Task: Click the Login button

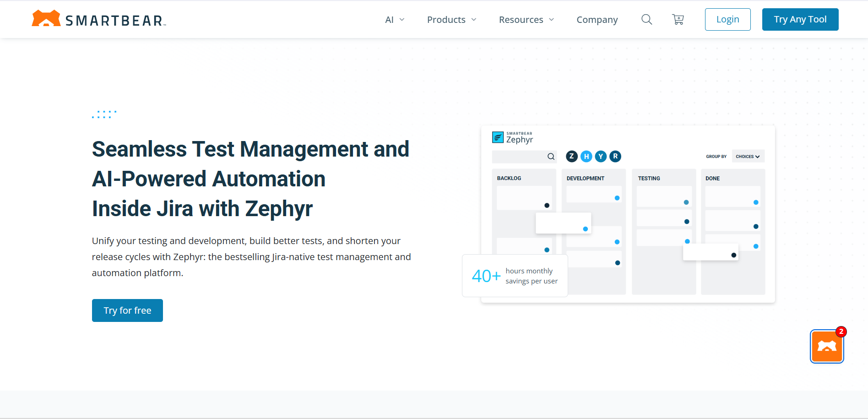Action: coord(727,19)
